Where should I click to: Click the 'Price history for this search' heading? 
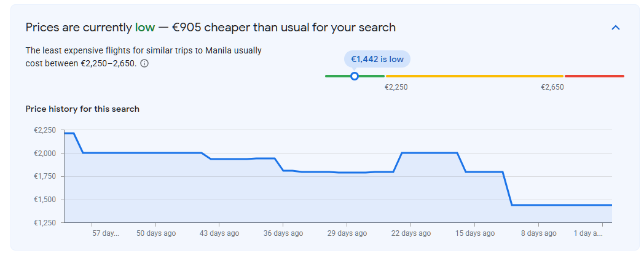[82, 109]
